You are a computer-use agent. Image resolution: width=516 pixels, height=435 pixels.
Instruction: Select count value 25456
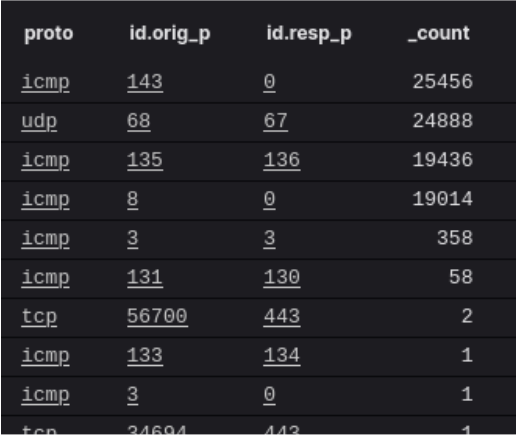tap(443, 82)
